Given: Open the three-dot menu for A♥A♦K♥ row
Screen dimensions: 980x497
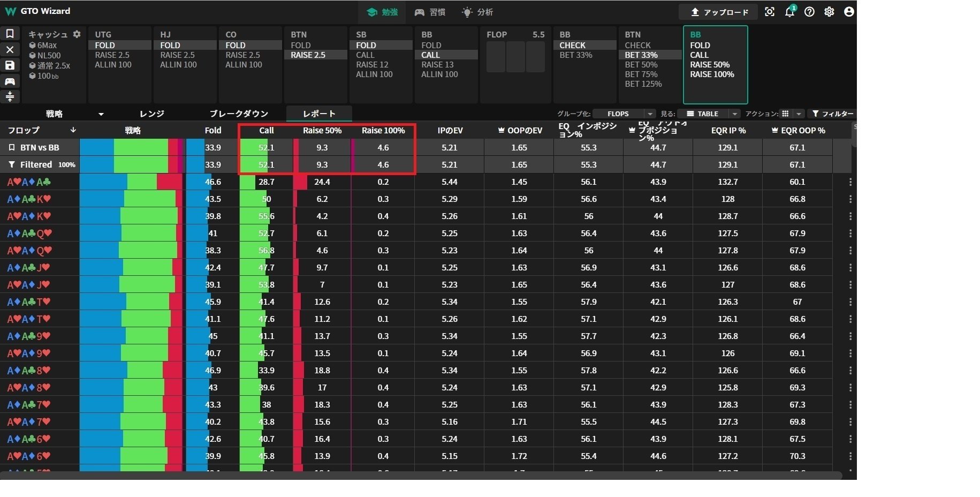Looking at the screenshot, I should click(x=850, y=216).
